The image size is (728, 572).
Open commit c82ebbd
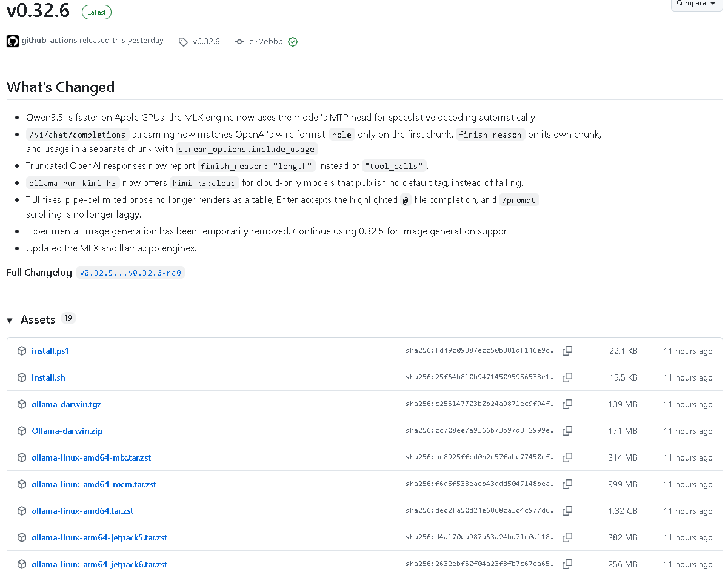point(265,42)
